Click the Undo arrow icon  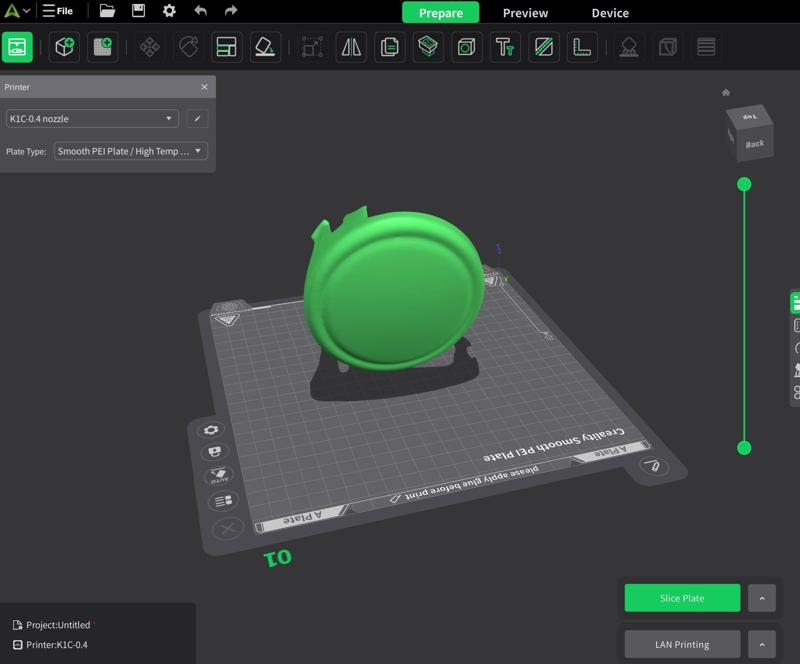[x=200, y=11]
